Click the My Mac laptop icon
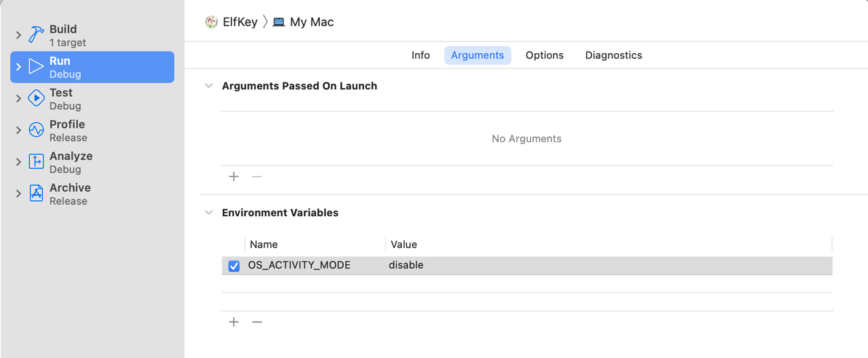Viewport: 868px width, 358px height. point(279,22)
